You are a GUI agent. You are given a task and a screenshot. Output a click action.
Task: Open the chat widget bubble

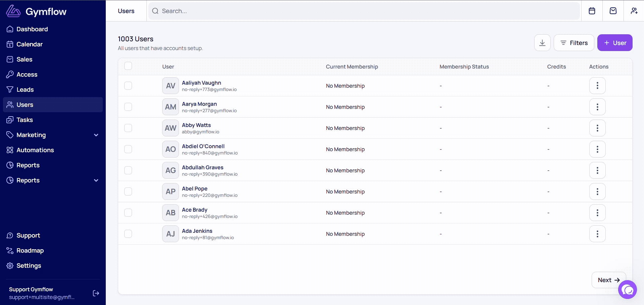[628, 290]
